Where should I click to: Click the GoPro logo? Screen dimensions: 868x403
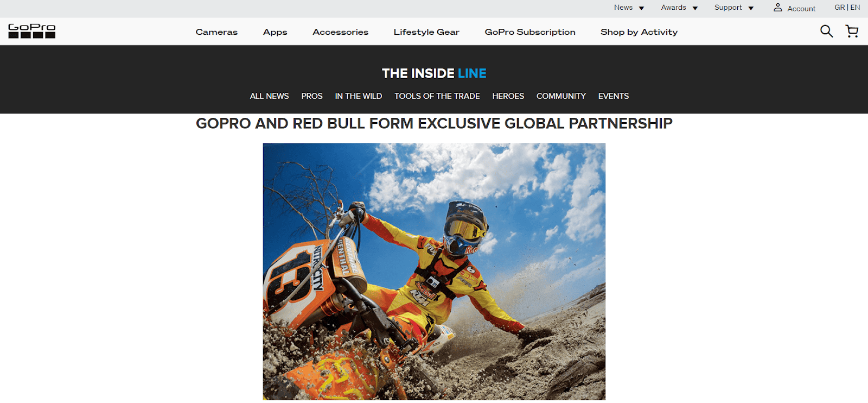click(32, 31)
